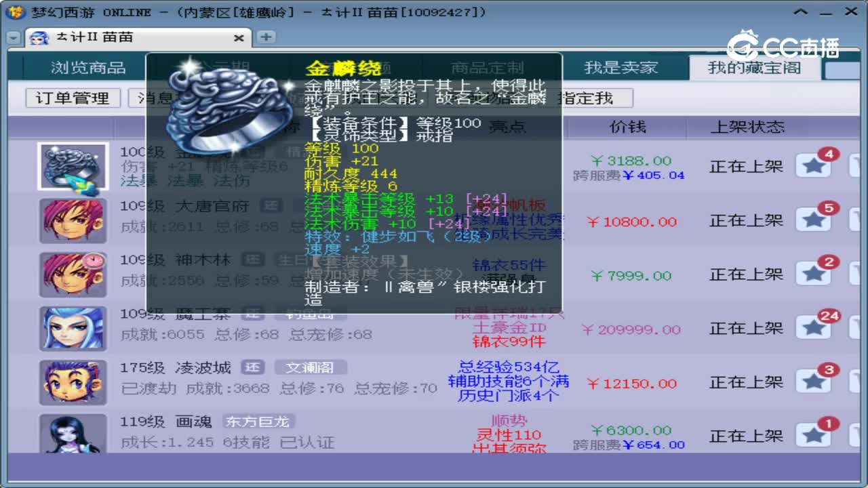
Task: Click the 上架状态 column header
Action: (x=747, y=127)
